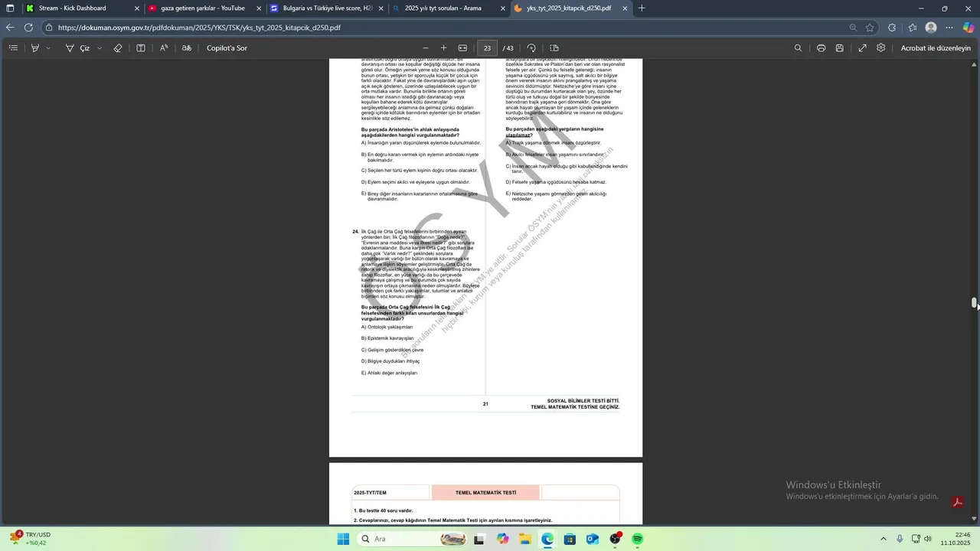This screenshot has height=551, width=980.
Task: Save the PDF document
Action: [840, 48]
